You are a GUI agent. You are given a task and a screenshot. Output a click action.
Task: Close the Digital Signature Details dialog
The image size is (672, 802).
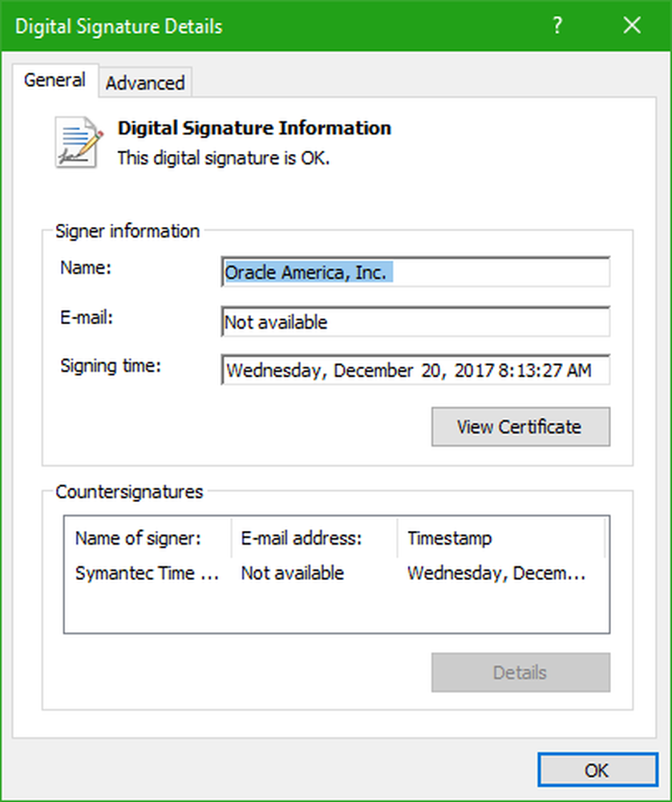pos(632,26)
